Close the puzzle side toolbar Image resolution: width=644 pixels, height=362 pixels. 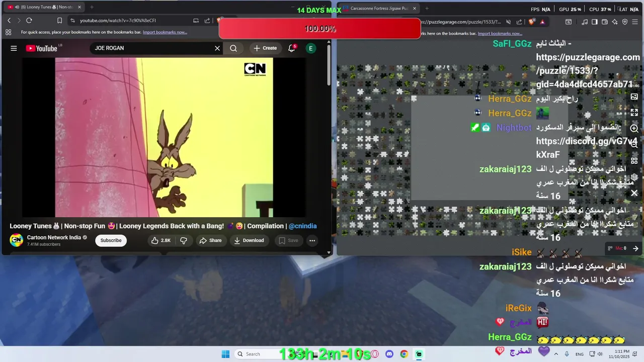click(634, 193)
